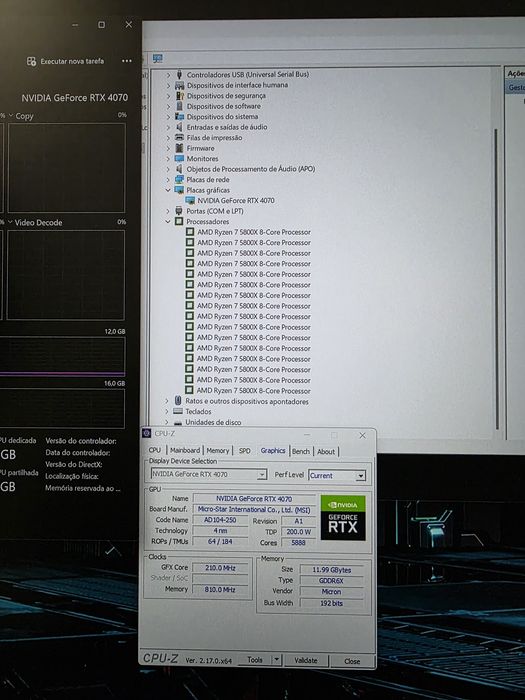Select Entradas e saídas de áudio row

tap(227, 127)
